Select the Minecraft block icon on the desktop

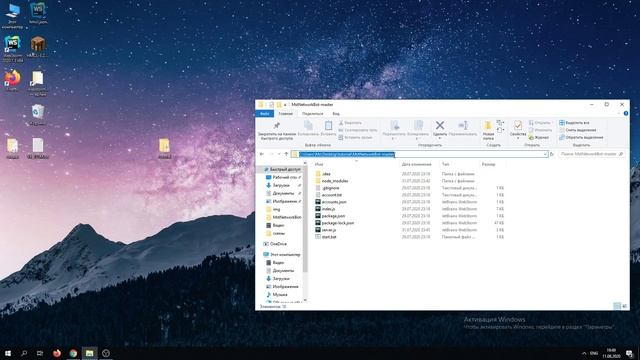click(x=38, y=43)
